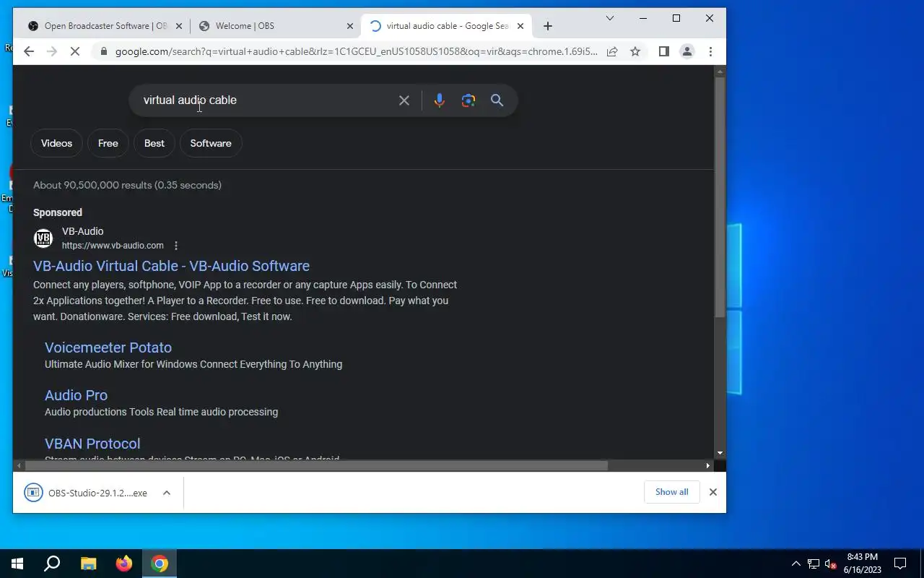This screenshot has width=924, height=578.
Task: Open options beside vb-audio.com ad
Action: point(176,246)
